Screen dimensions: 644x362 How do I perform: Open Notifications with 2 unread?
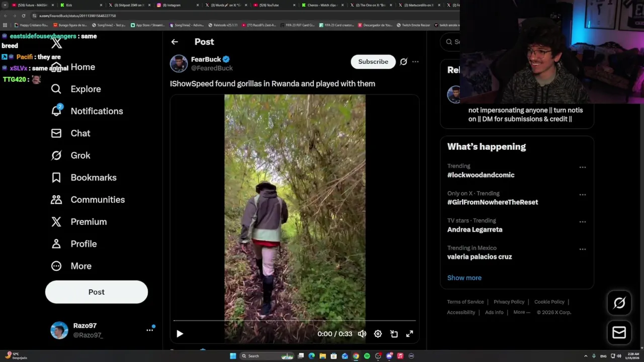[87, 111]
